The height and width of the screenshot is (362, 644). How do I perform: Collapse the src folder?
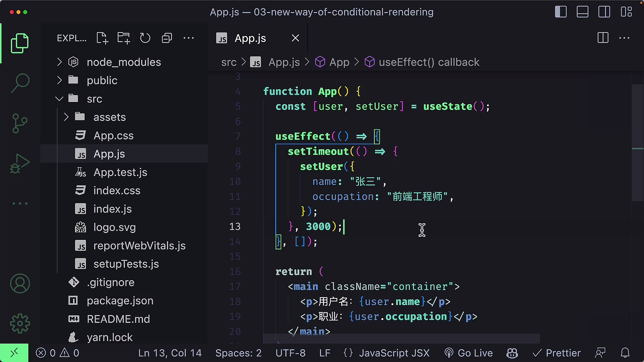point(124,99)
